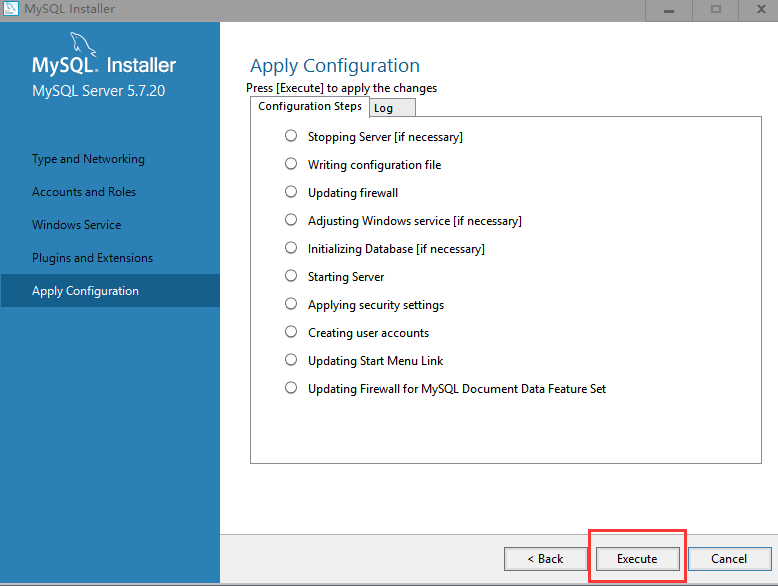Screen dimensions: 778x586
Task: Open Plugins and Extensions step
Action: pos(92,258)
